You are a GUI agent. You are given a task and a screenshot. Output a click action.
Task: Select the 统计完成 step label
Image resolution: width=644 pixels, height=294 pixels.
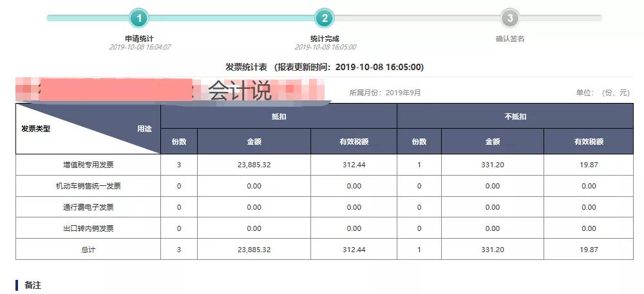(x=325, y=39)
